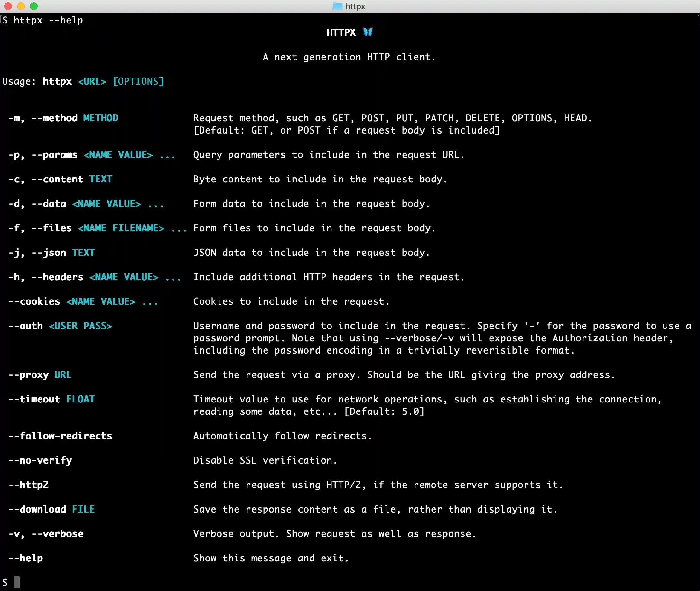
Task: Select the --follow-redirects option line
Action: click(60, 436)
